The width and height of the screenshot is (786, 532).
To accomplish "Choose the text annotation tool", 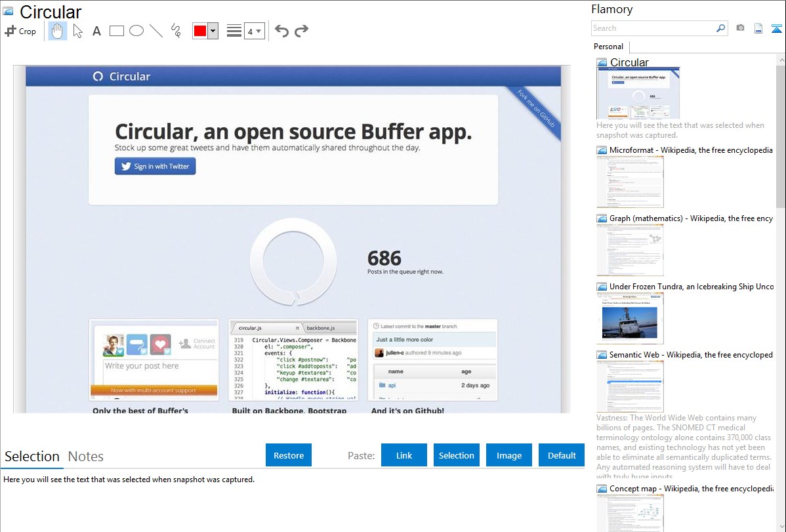I will [x=96, y=31].
